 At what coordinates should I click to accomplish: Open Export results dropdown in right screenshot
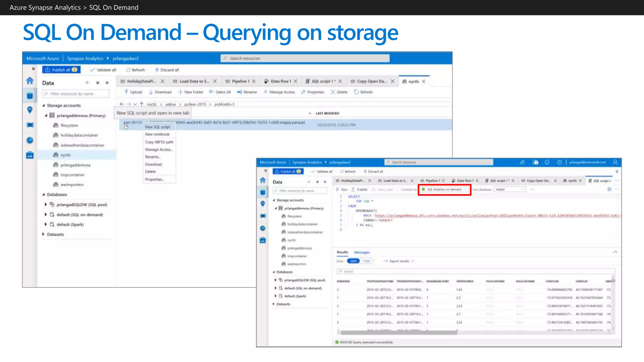click(399, 261)
